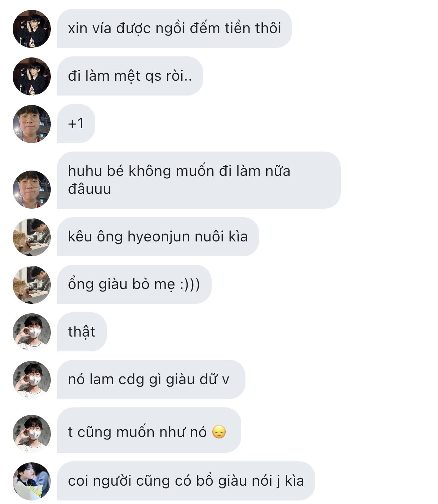Screen dimensions: 438x504
Task: Tap avatar beside 'coi người cũng có bồ giàu'
Action: point(32,481)
